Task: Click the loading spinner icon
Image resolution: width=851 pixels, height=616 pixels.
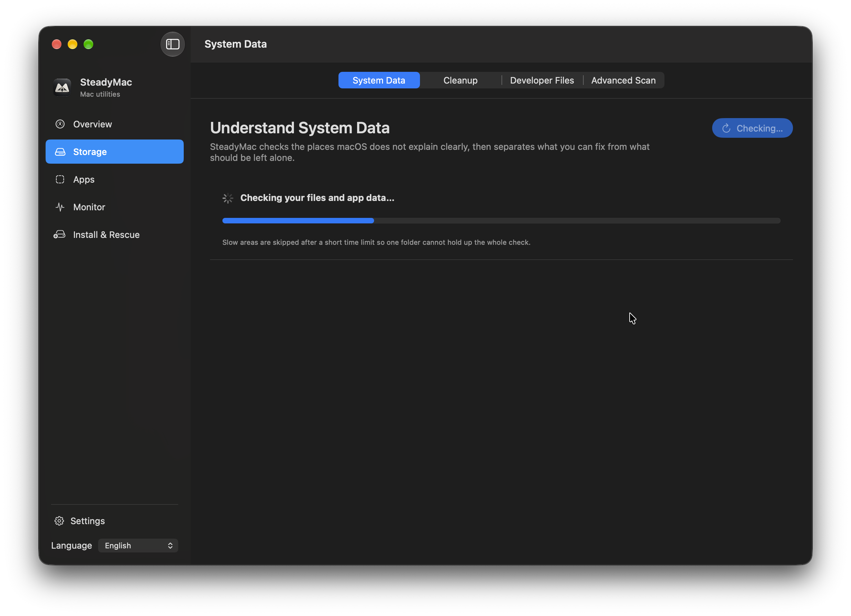Action: [228, 198]
